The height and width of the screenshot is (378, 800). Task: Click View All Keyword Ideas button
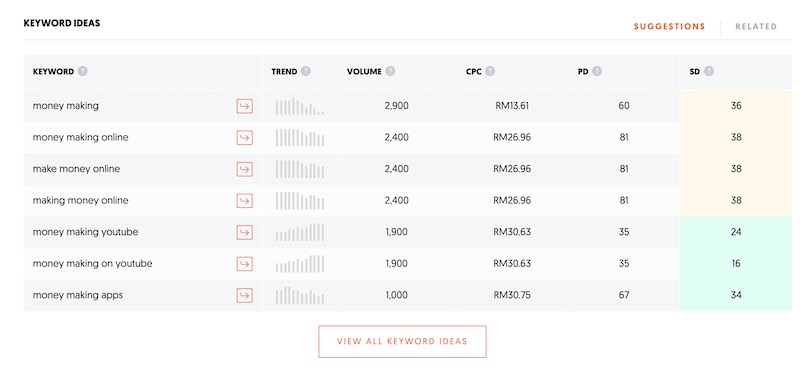(402, 342)
